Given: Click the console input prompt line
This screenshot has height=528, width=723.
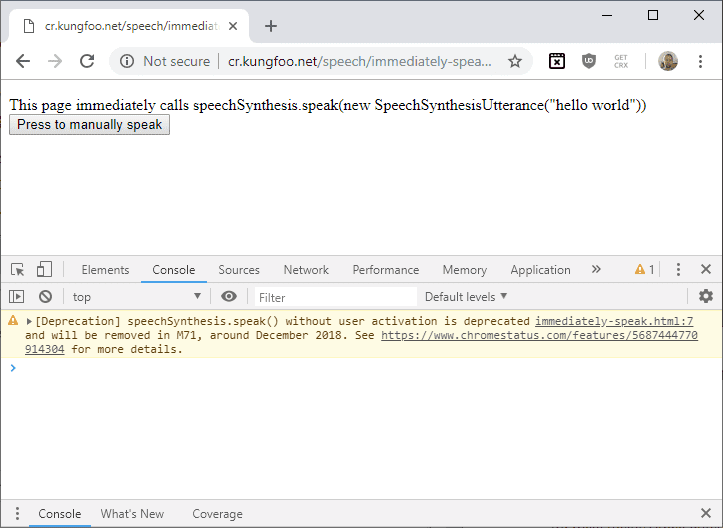Looking at the screenshot, I should point(361,368).
